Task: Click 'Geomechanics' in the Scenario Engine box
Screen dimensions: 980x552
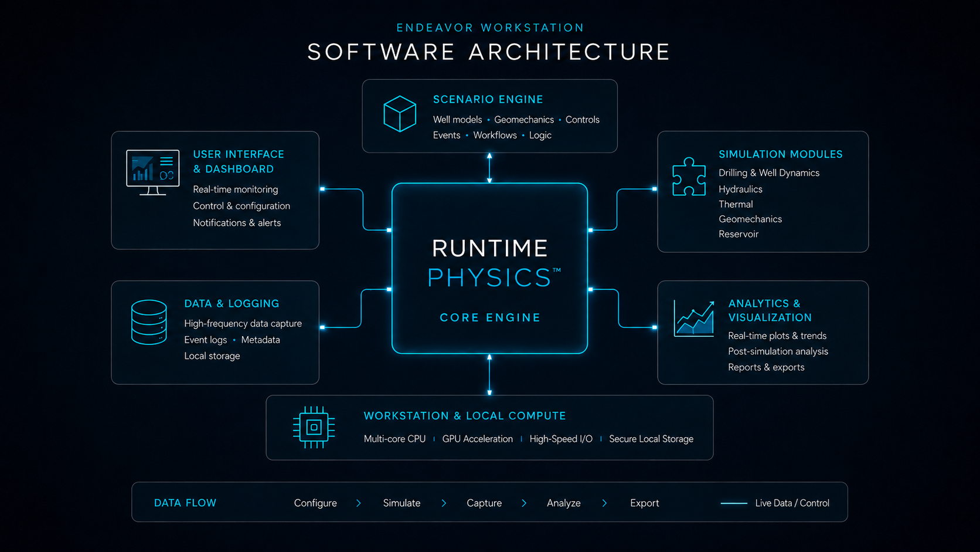Action: pos(524,120)
